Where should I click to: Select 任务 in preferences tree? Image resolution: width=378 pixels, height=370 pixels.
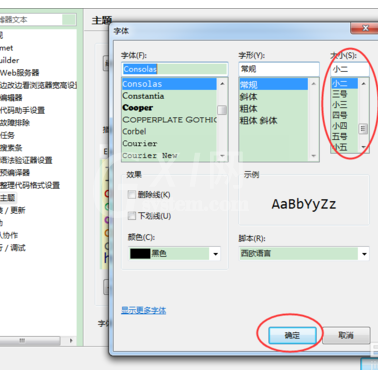point(7,135)
